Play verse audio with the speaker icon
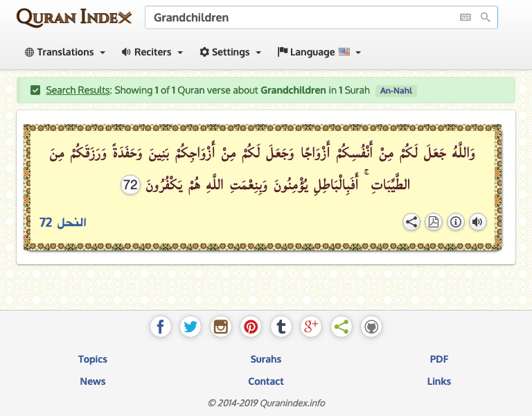Image resolution: width=532 pixels, height=416 pixels. click(477, 222)
